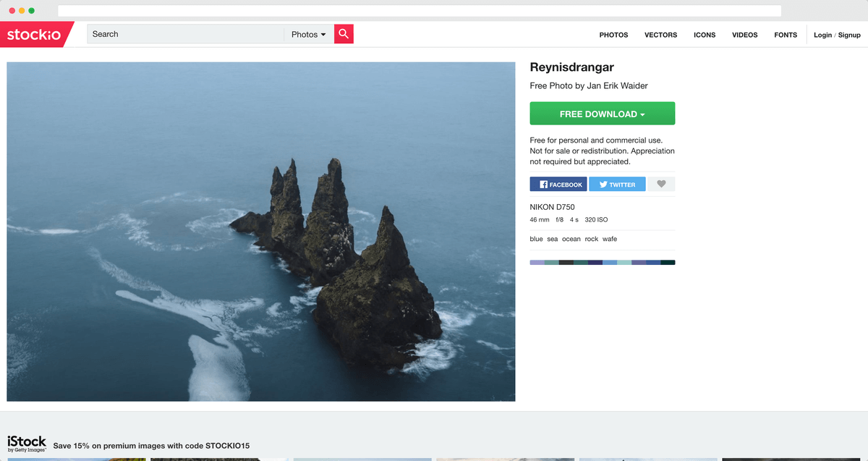The width and height of the screenshot is (868, 461).
Task: Click the "sea" tag
Action: (x=552, y=239)
